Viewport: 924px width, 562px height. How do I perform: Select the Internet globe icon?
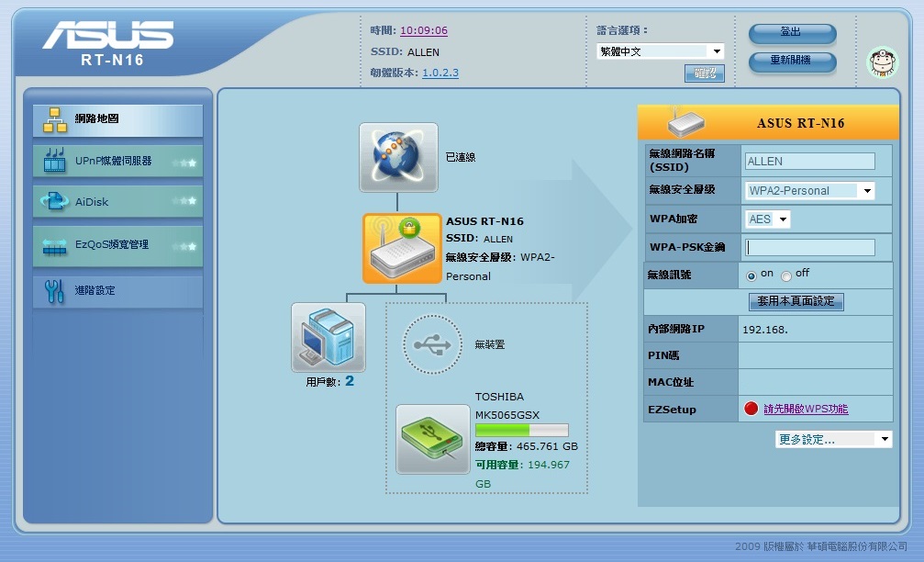pyautogui.click(x=398, y=157)
